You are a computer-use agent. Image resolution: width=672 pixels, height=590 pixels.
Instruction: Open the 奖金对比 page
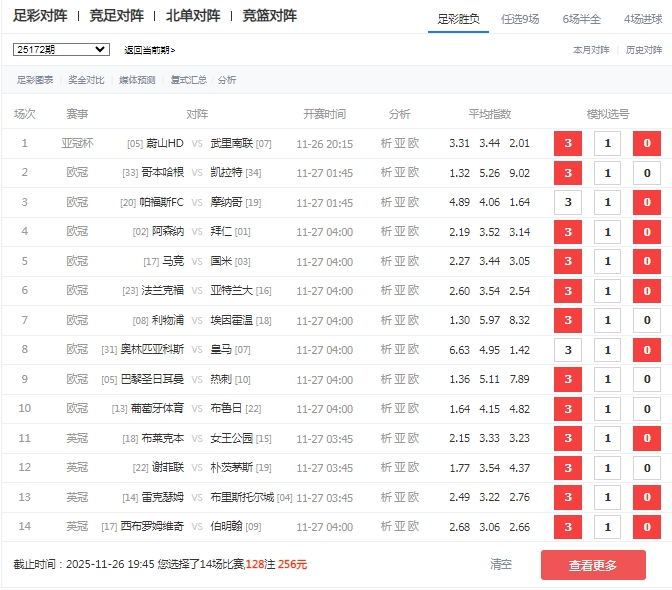(x=86, y=80)
